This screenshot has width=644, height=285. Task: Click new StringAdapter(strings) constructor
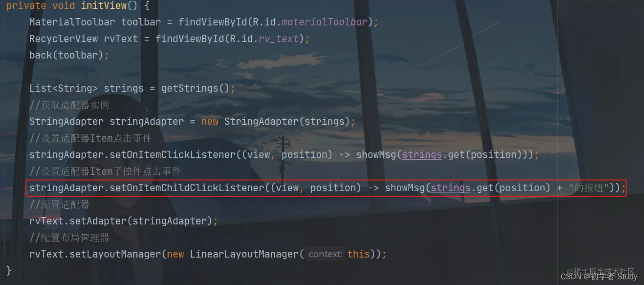276,121
